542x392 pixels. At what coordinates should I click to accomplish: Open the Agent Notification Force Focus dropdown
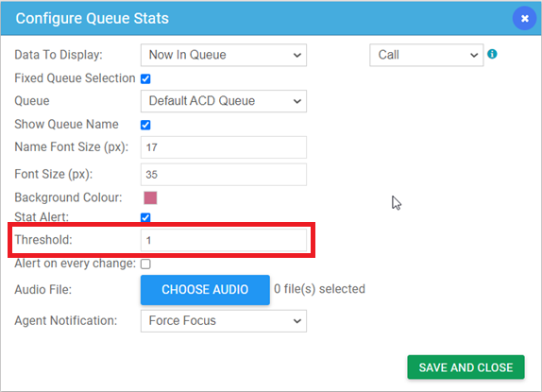coord(223,321)
